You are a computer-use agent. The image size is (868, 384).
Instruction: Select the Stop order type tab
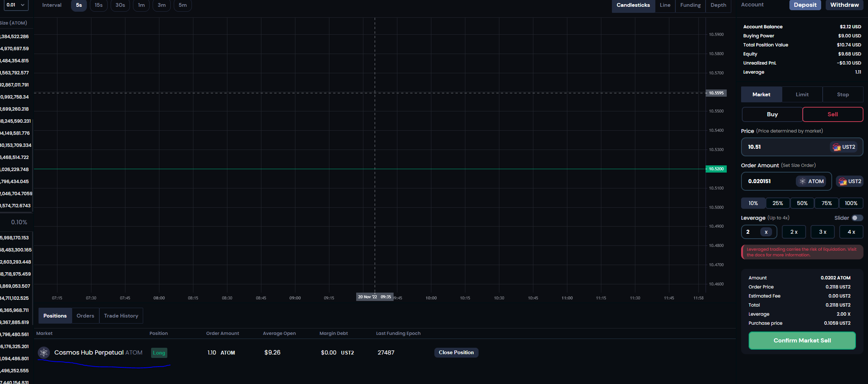click(x=843, y=95)
